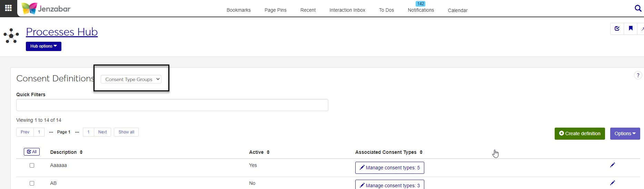The image size is (644, 189).
Task: Click the bookmark icon at top right
Action: click(x=631, y=29)
